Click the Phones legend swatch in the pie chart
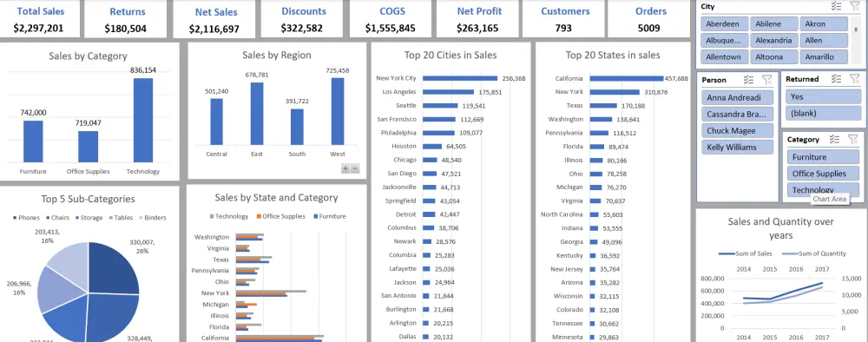Image resolution: width=868 pixels, height=342 pixels. (15, 218)
